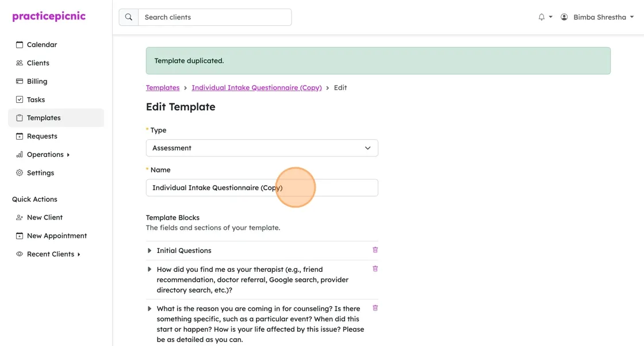Open the notifications bell icon
The height and width of the screenshot is (346, 644).
(x=541, y=17)
